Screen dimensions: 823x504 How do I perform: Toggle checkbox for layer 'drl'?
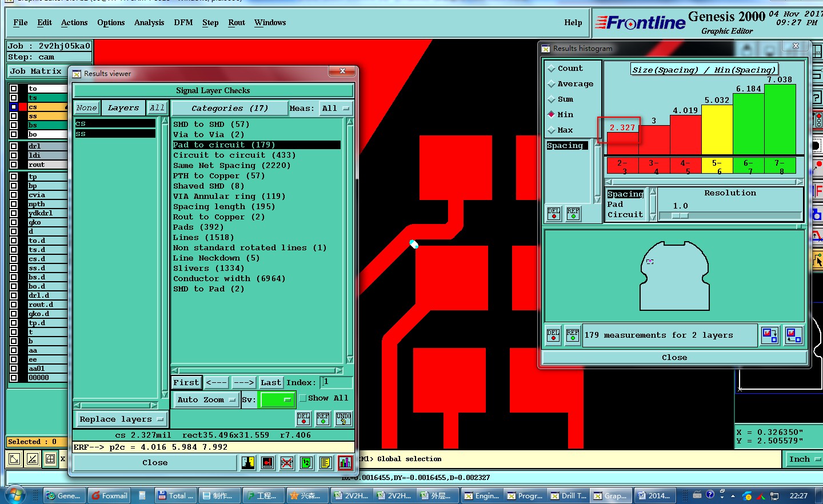[14, 146]
